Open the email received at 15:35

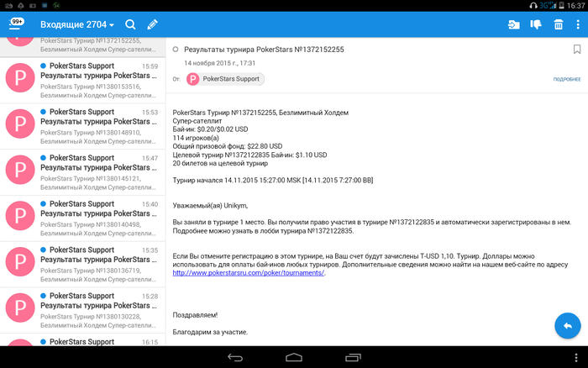(82, 265)
